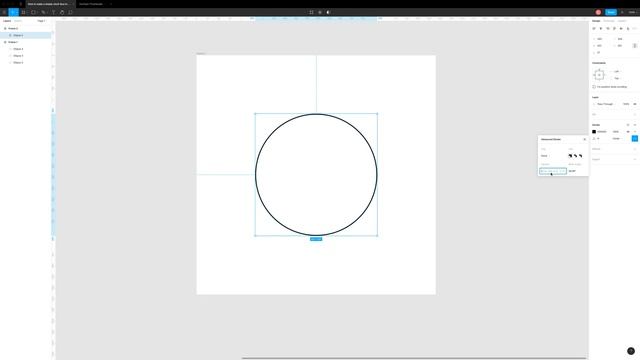Select the round join icon
The width and height of the screenshot is (640, 360).
[581, 156]
